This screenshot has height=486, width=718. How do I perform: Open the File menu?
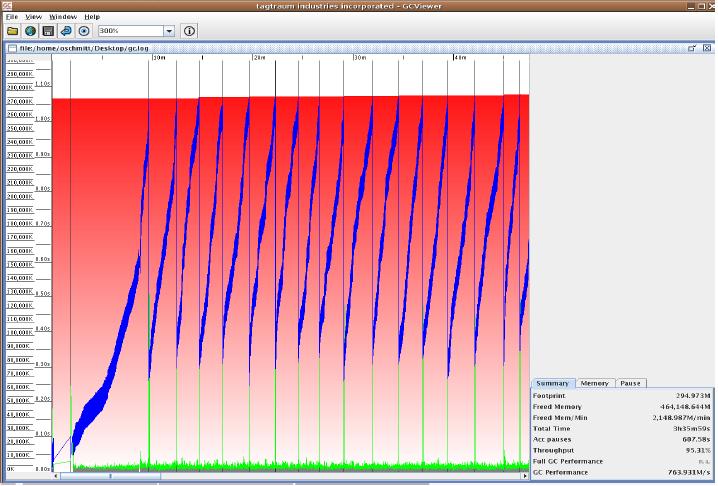tap(12, 17)
